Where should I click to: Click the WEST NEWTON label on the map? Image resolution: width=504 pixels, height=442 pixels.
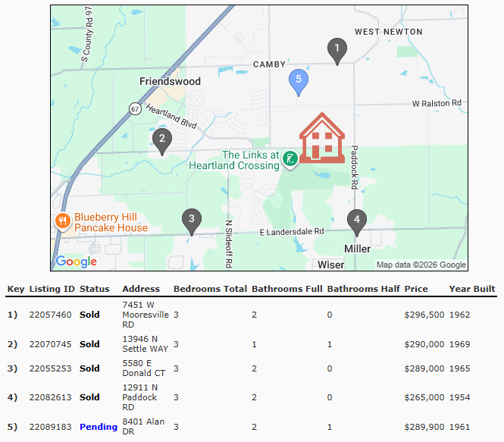pos(389,32)
